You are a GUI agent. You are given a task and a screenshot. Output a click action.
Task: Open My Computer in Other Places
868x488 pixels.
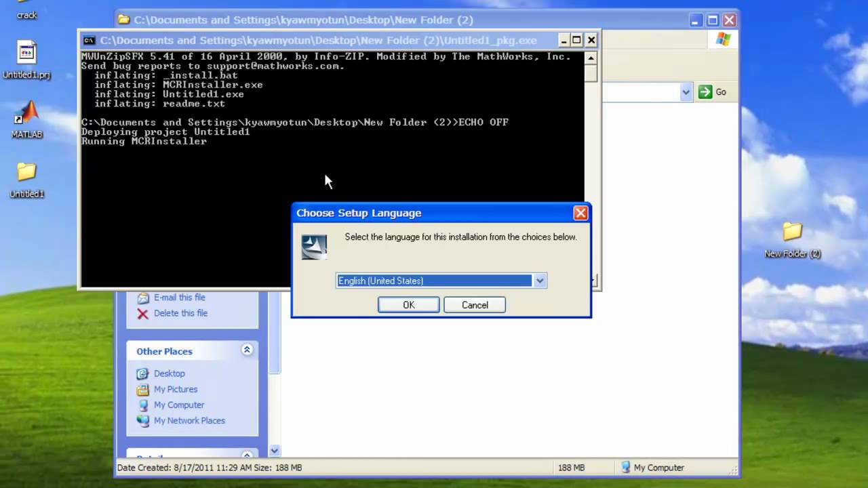click(x=179, y=405)
